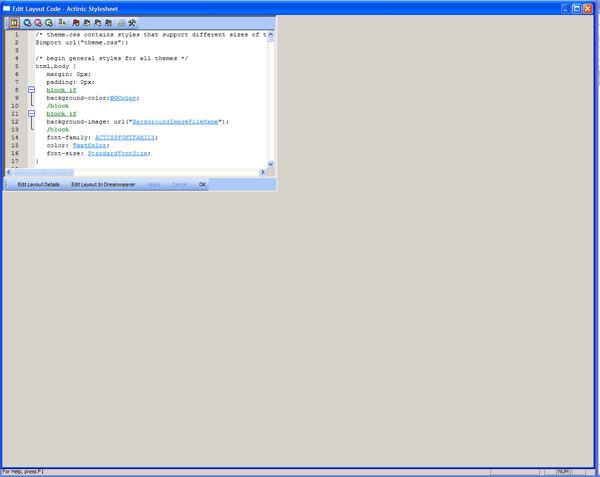Collapse the block if fold on line 8
600x477 pixels.
point(31,90)
